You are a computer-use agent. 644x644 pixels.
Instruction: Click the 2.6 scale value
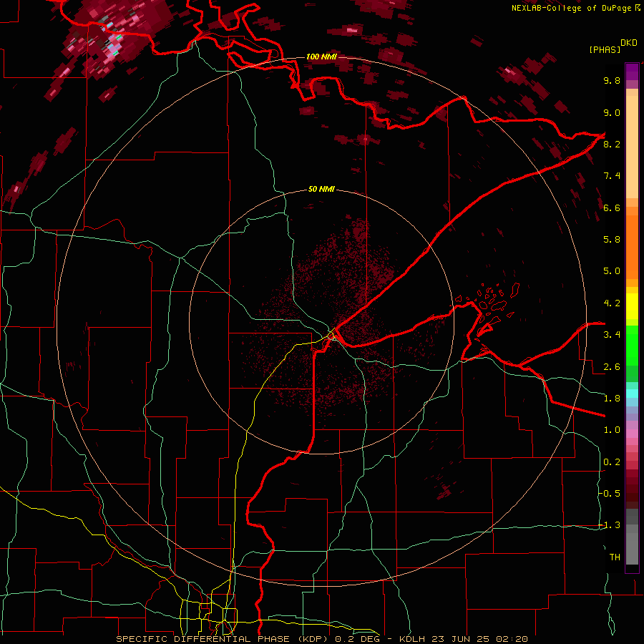click(612, 367)
